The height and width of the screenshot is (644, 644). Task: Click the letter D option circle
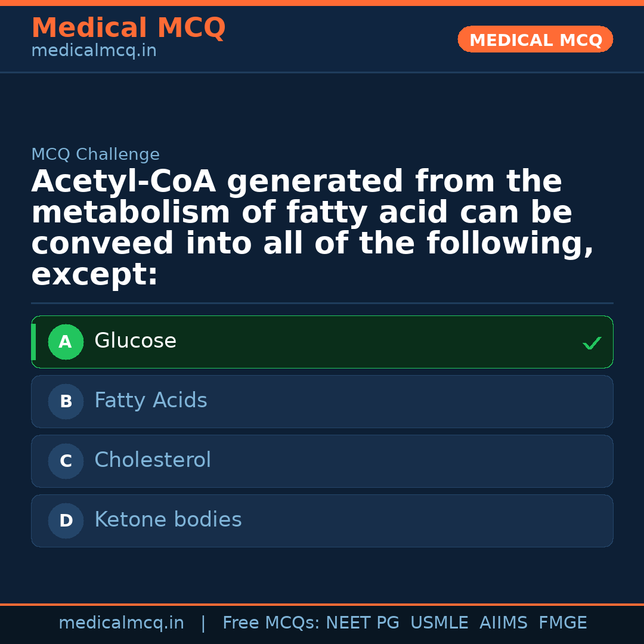pyautogui.click(x=66, y=521)
